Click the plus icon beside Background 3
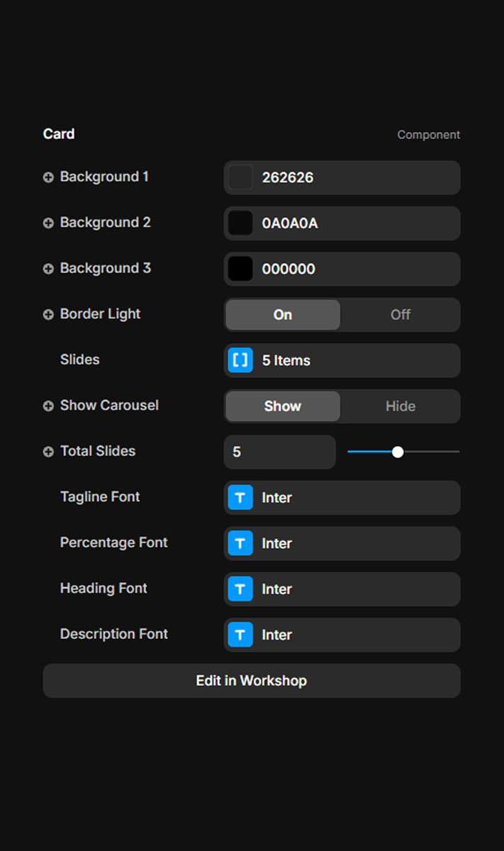 (48, 269)
